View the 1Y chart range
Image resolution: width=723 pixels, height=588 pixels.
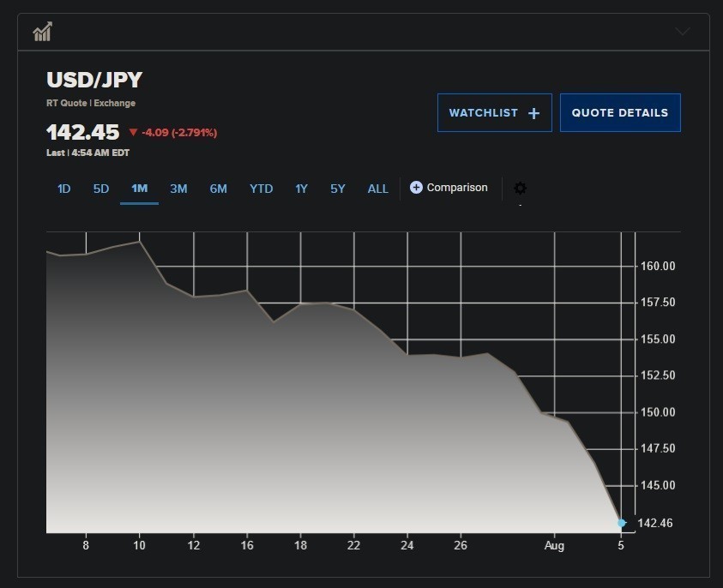coord(301,189)
